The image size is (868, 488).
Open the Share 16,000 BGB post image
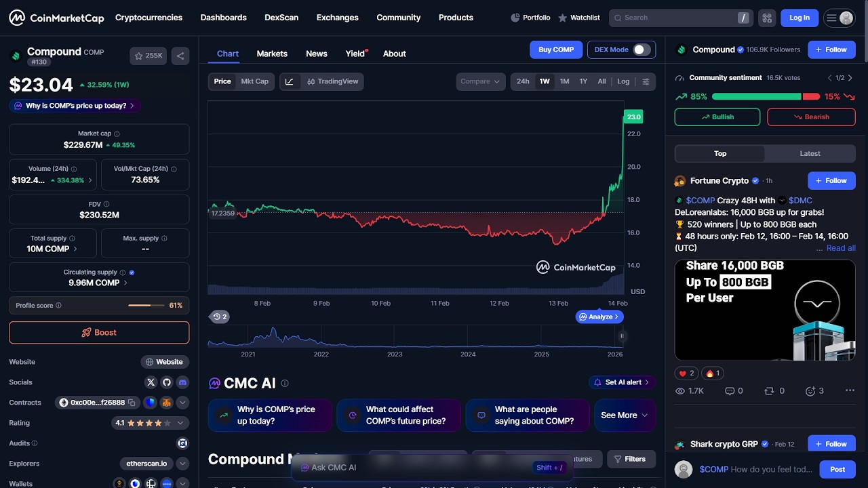click(x=765, y=310)
